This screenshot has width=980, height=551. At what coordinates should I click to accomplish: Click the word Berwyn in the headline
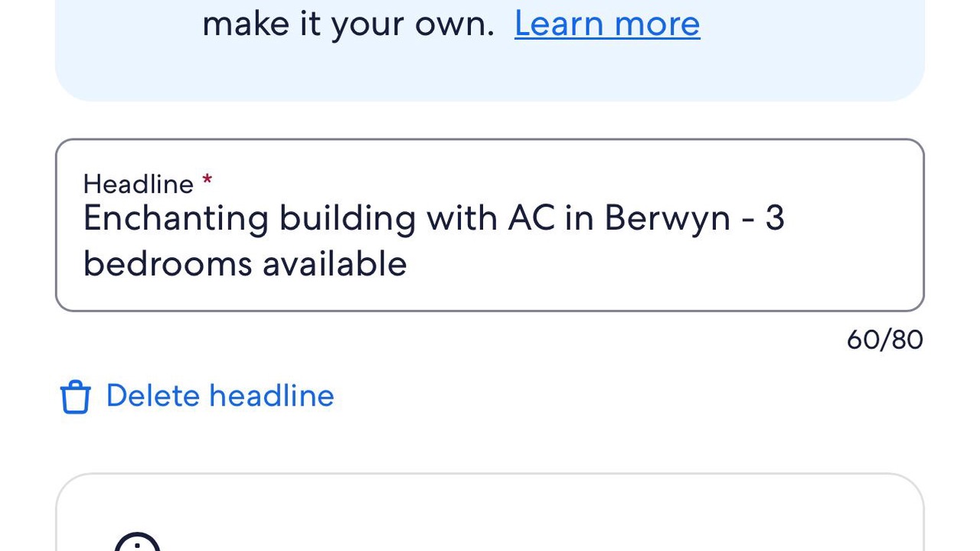coord(667,219)
